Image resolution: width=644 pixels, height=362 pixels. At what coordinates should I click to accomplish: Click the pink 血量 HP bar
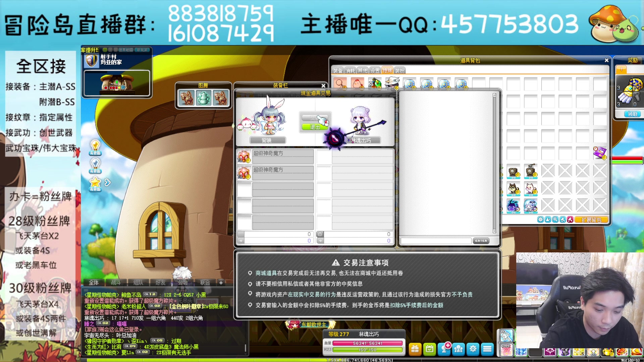click(367, 343)
